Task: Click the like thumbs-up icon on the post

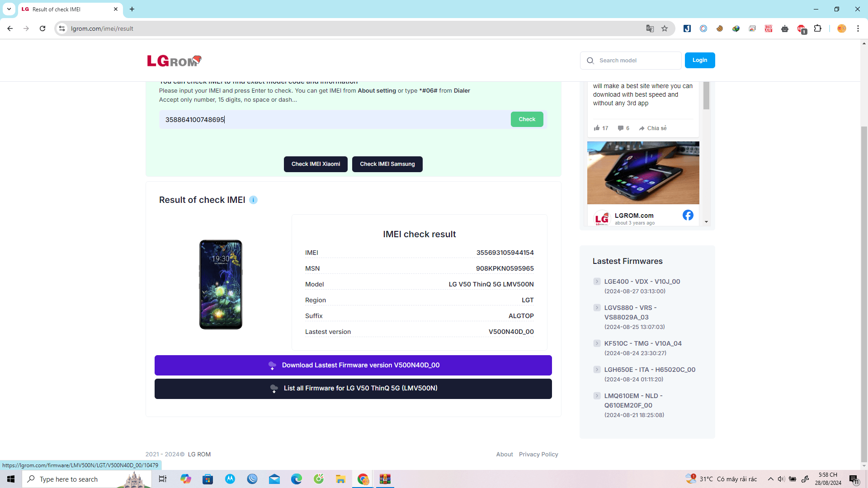Action: [597, 128]
